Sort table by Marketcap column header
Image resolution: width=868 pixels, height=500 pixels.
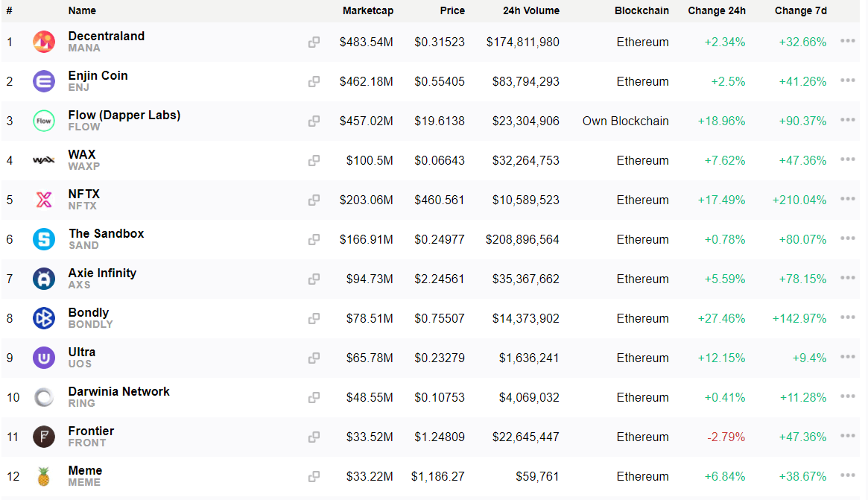click(x=367, y=11)
